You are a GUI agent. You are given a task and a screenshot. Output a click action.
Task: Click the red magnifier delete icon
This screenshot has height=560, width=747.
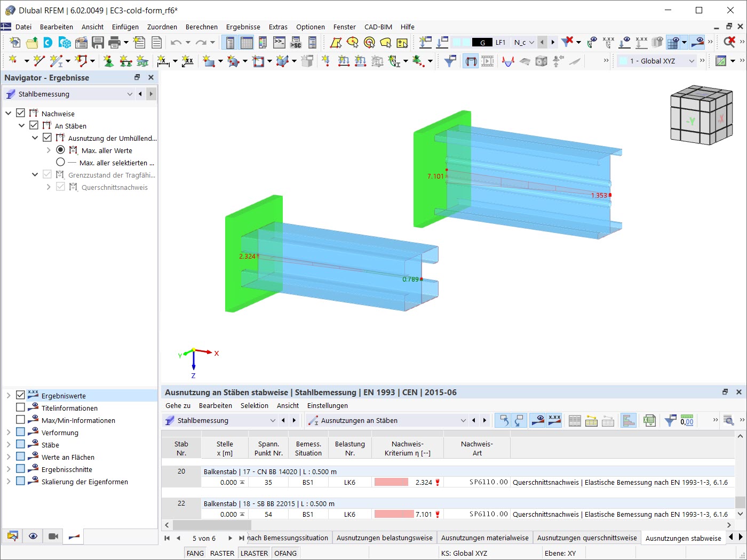click(729, 43)
